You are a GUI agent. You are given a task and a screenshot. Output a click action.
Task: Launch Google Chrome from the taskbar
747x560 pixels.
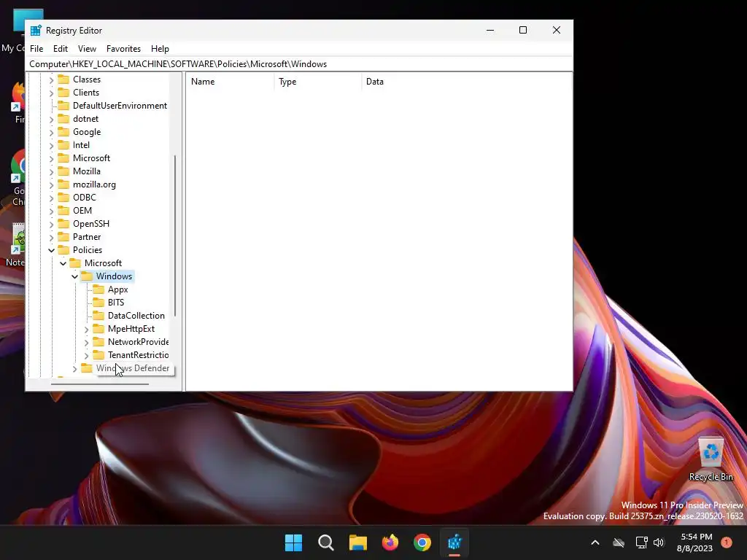click(x=422, y=542)
